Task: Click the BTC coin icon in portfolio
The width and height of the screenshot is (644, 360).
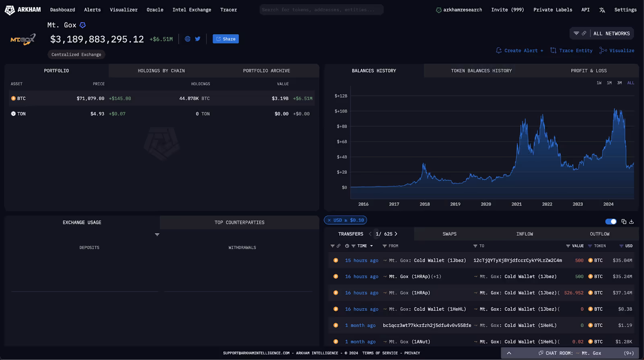Action: [x=13, y=99]
